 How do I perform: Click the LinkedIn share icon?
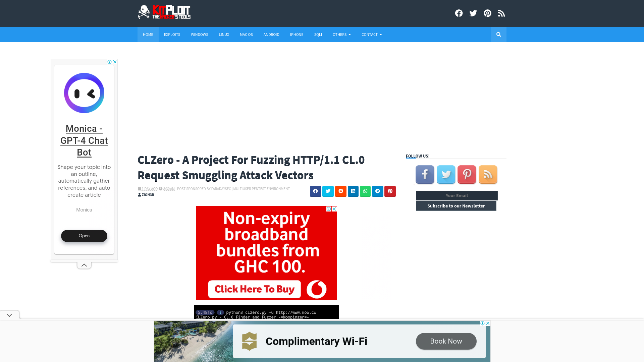pos(353,191)
